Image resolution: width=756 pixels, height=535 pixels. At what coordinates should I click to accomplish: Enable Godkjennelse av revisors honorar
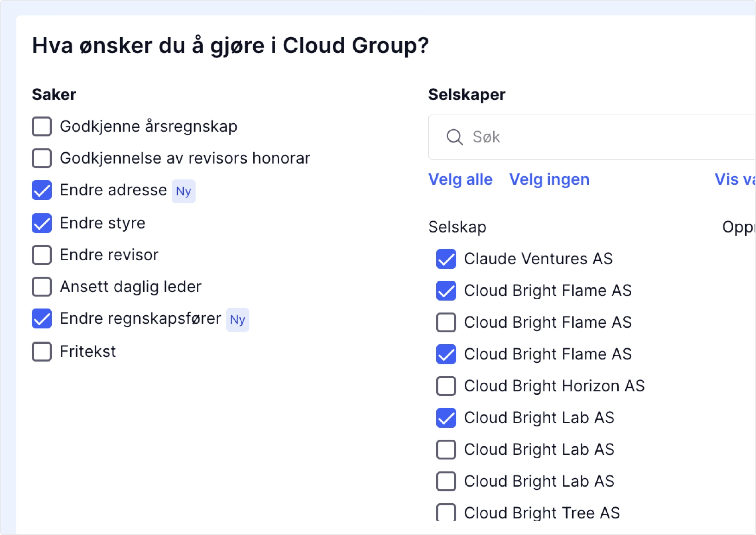pyautogui.click(x=42, y=158)
